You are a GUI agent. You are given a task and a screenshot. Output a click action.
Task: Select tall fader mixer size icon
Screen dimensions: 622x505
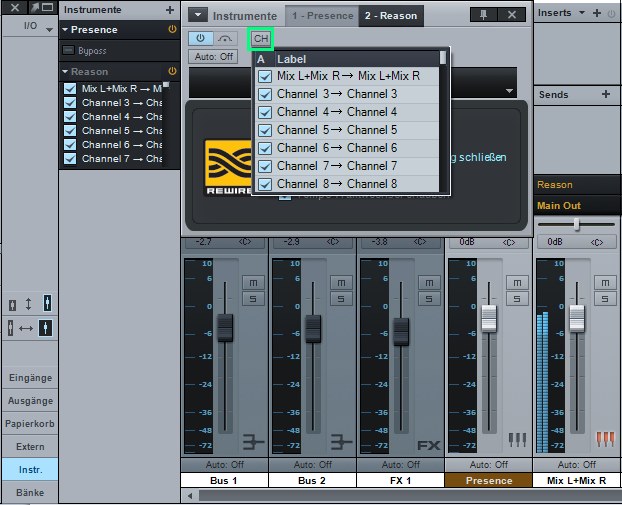point(47,303)
